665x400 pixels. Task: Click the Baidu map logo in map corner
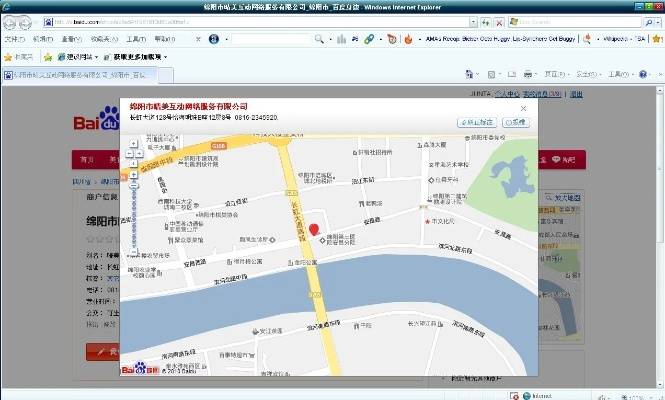pos(139,368)
